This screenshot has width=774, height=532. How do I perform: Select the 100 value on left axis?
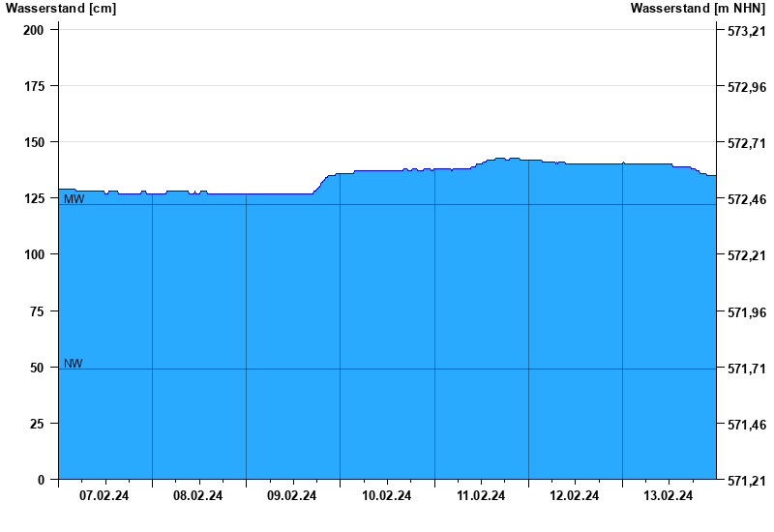[x=34, y=255]
